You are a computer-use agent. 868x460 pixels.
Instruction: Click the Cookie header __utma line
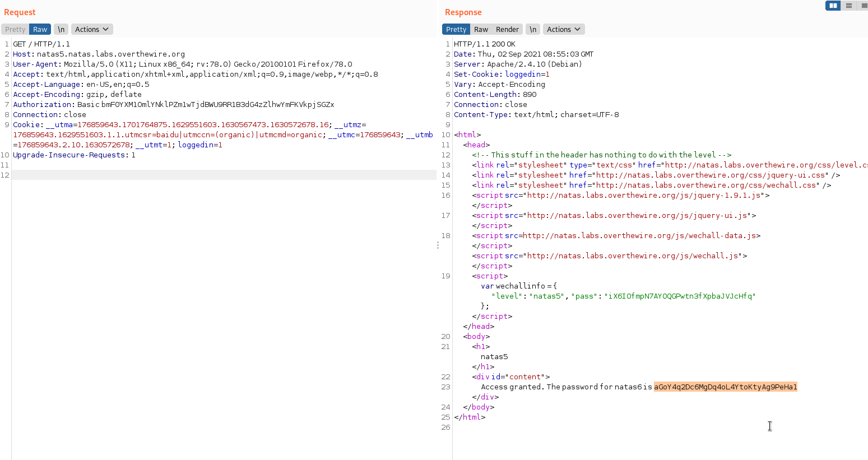[189, 125]
